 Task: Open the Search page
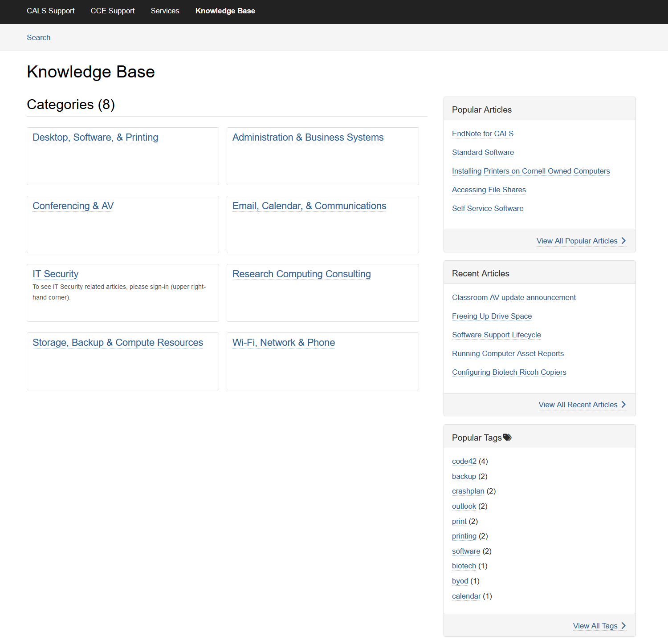pos(38,37)
